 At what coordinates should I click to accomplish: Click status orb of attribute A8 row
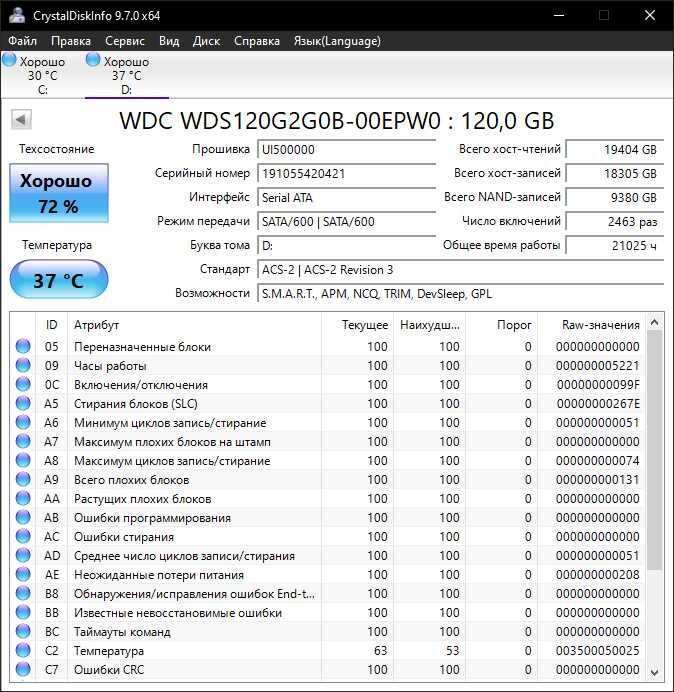[x=23, y=460]
